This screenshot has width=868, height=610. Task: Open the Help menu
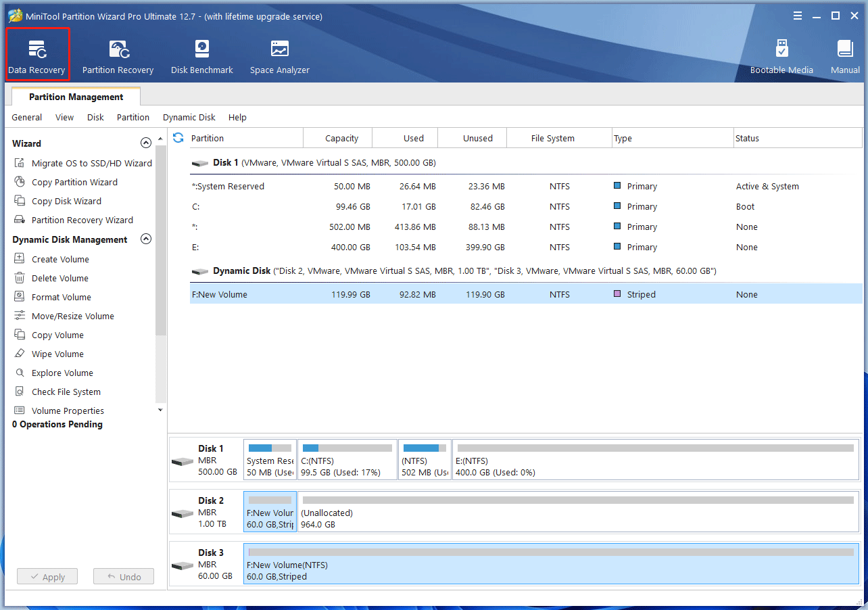(237, 117)
